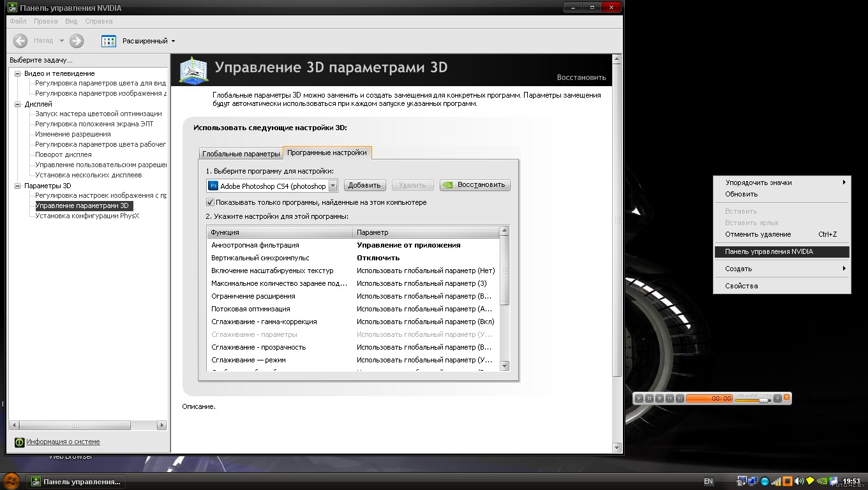Click the Start orb on the taskbar
This screenshot has width=868, height=490.
(x=11, y=481)
